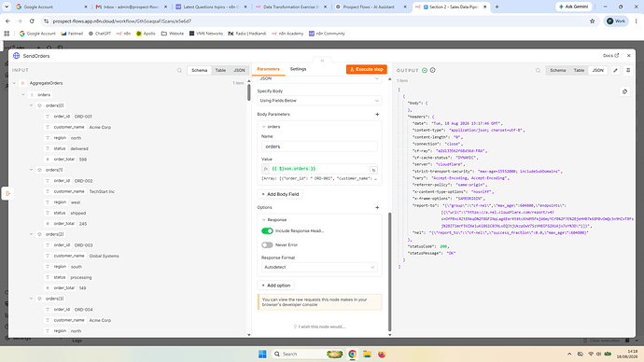Viewport: 644px width, 362px height.
Task: Open the Chrome apps grid icon
Action: click(7, 34)
